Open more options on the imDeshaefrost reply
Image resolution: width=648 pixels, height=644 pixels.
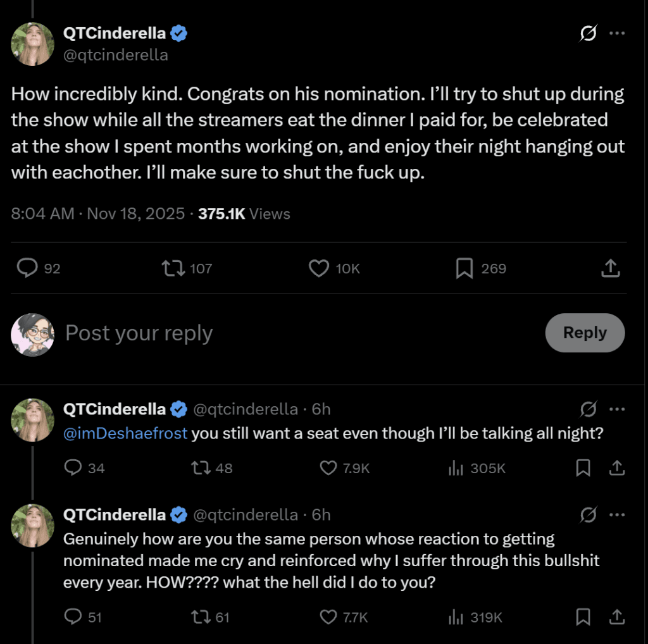(x=617, y=409)
